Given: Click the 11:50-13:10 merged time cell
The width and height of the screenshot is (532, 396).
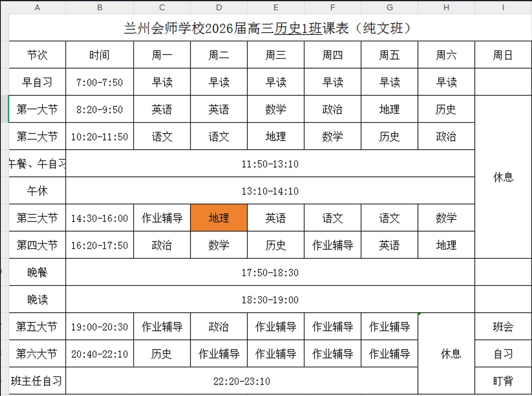Looking at the screenshot, I should 270,164.
